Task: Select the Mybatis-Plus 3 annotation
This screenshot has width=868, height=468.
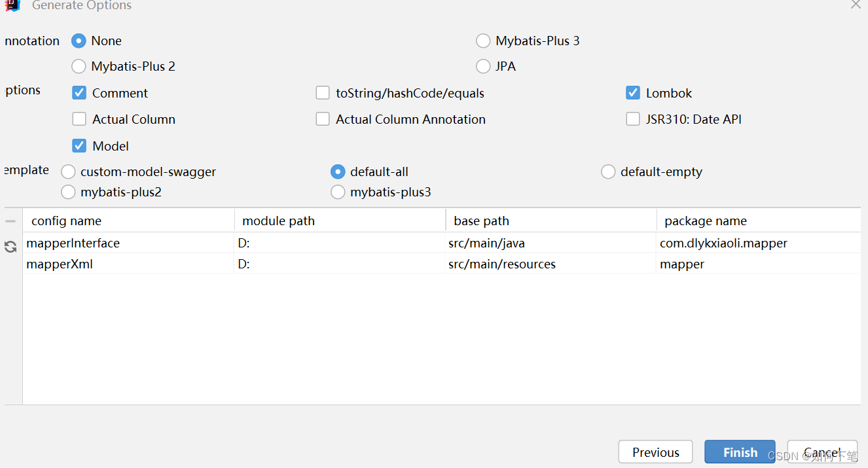Action: click(483, 41)
